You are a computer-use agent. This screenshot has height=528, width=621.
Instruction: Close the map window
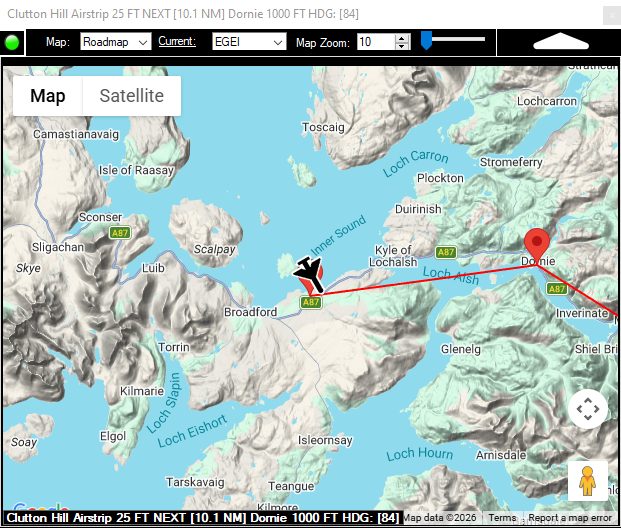pyautogui.click(x=609, y=14)
